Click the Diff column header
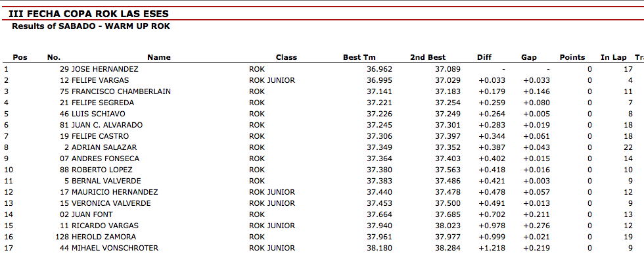Image resolution: width=644 pixels, height=267 pixels. [484, 57]
